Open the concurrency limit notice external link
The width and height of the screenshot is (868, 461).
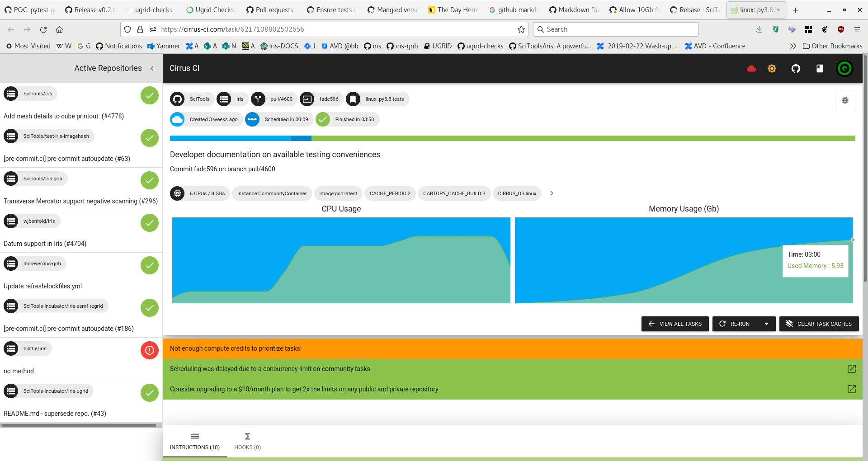tap(852, 369)
